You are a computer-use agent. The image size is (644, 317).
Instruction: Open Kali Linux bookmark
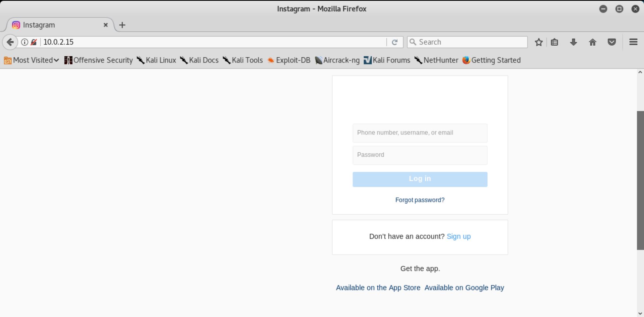click(x=156, y=60)
